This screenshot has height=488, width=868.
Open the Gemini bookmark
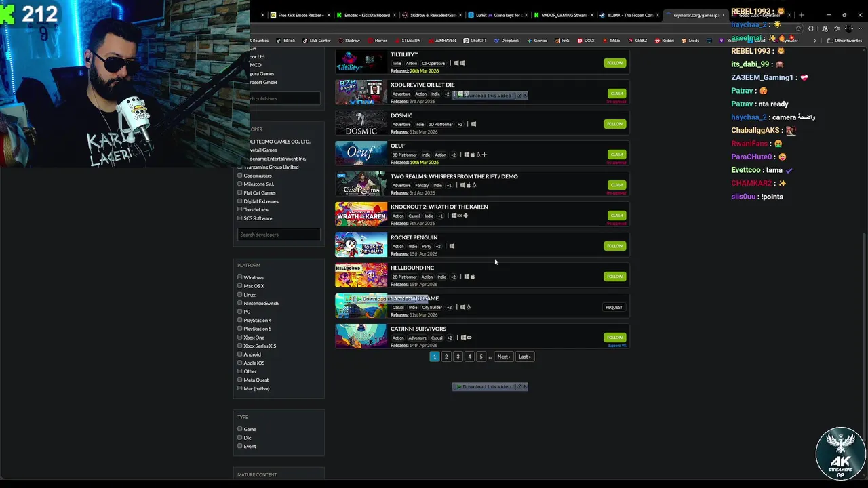[x=537, y=41]
